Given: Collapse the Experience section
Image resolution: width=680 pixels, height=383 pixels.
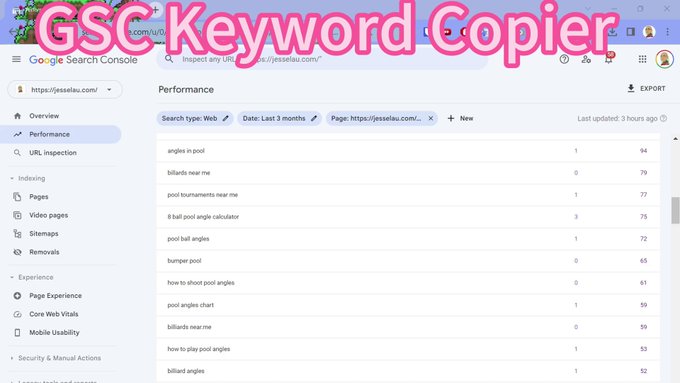Looking at the screenshot, I should (32, 277).
